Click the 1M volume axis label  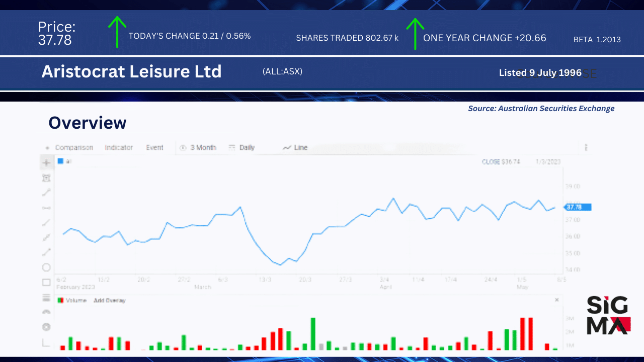(x=570, y=345)
